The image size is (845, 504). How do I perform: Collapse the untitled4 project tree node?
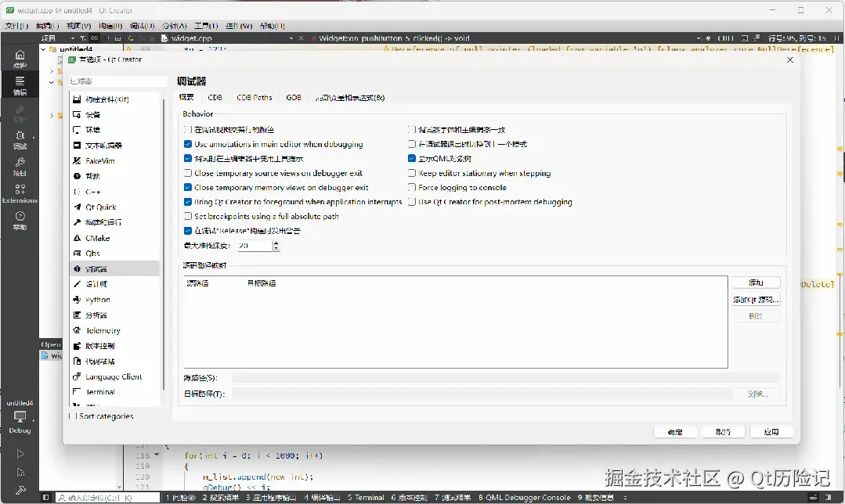coord(44,49)
